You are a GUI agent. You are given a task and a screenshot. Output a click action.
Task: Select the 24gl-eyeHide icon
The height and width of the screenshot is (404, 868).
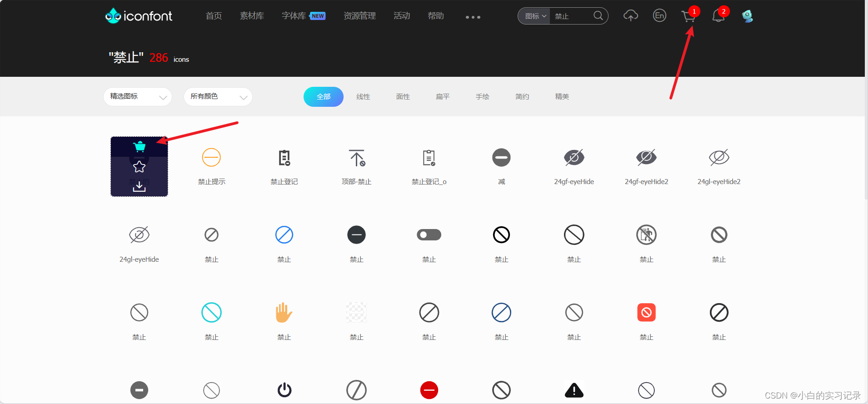tap(139, 235)
